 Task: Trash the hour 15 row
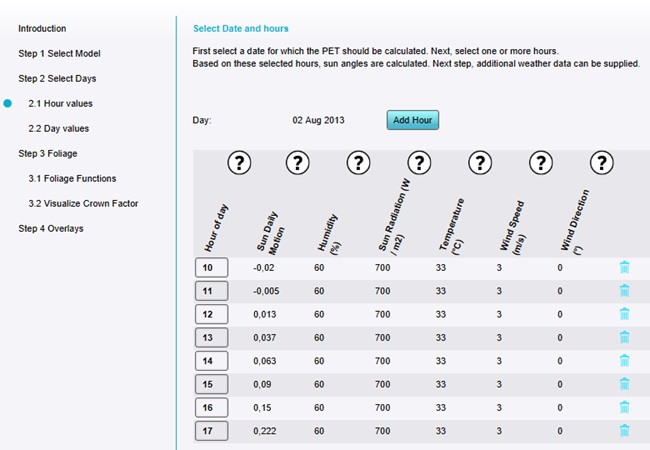(x=624, y=384)
